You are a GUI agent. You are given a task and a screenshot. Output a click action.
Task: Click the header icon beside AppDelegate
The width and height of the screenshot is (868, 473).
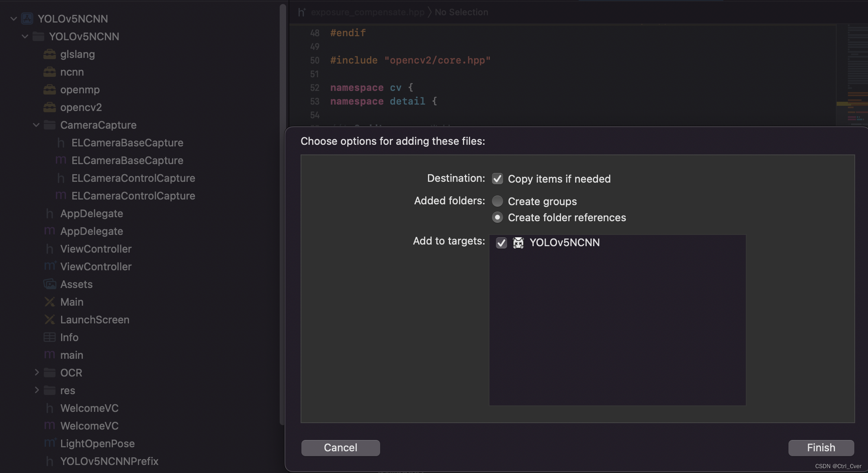49,213
